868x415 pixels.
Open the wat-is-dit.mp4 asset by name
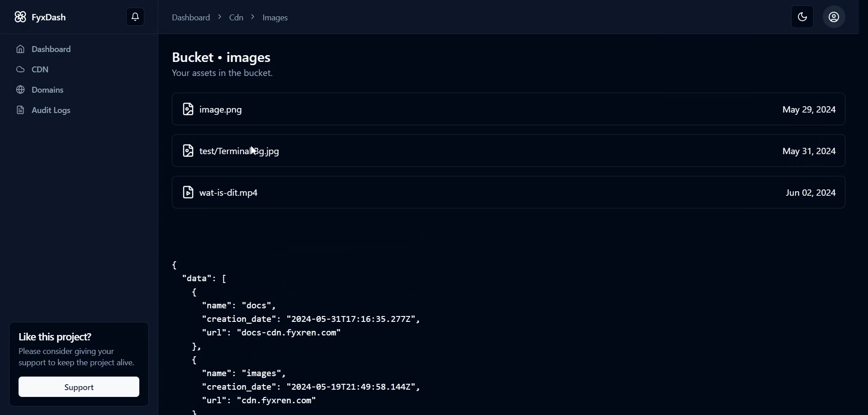(x=228, y=193)
